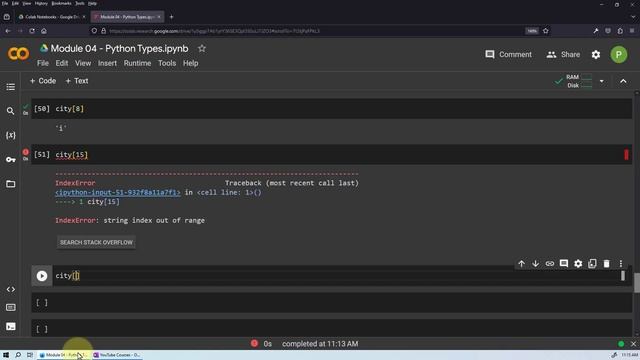Click the Share button
The height and width of the screenshot is (360, 640).
pyautogui.click(x=563, y=55)
